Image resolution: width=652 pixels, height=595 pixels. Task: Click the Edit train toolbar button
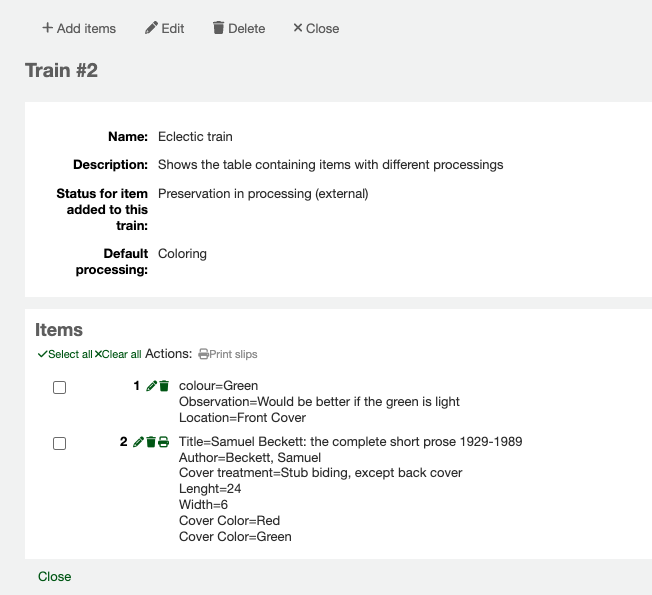(x=165, y=28)
